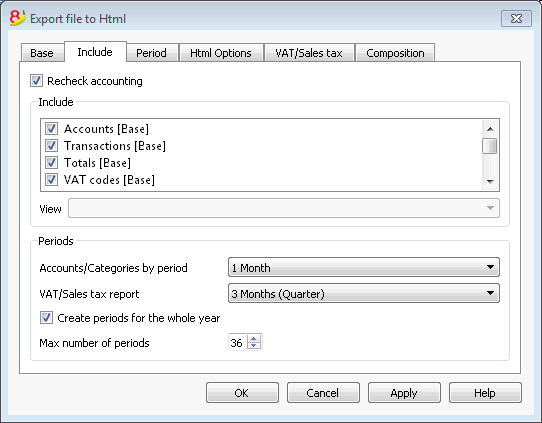Increase Max number of periods spinner
Viewport: 542px width, 423px height.
(x=254, y=339)
